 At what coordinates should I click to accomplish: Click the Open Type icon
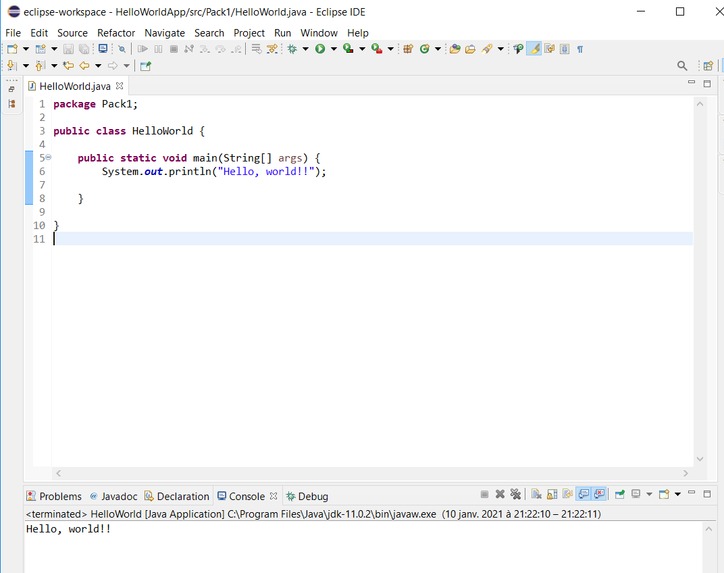pyautogui.click(x=455, y=49)
